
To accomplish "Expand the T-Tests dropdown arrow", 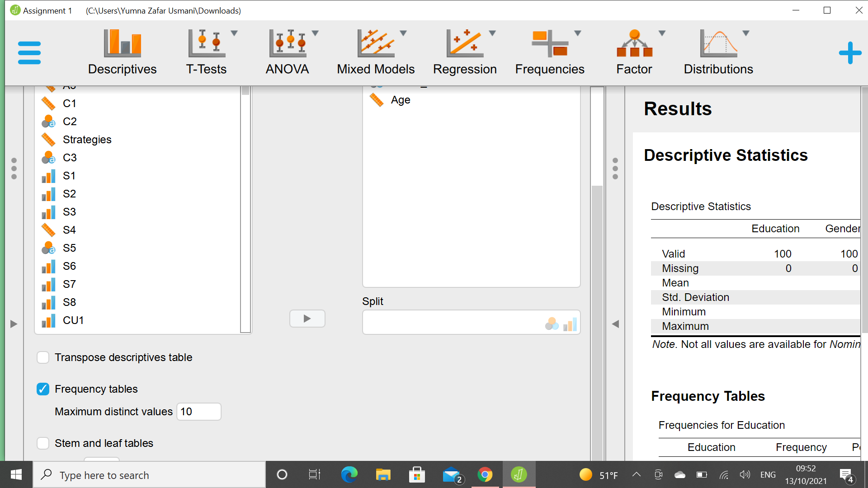I will click(234, 33).
